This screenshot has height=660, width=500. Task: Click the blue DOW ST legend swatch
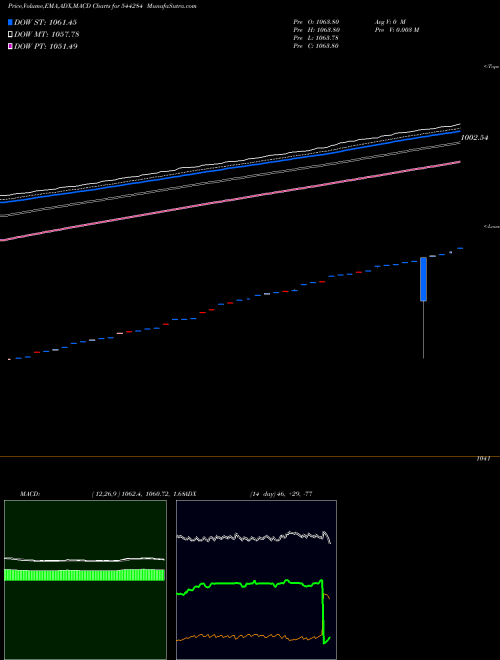(x=10, y=22)
